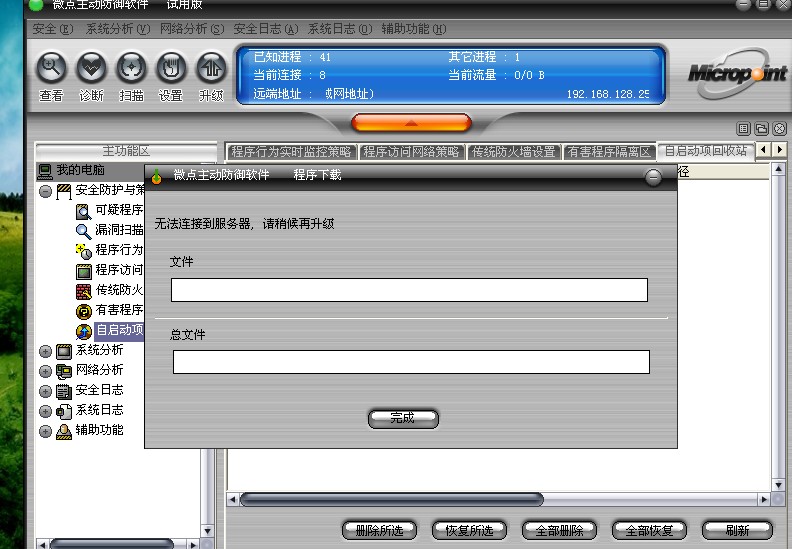Image resolution: width=792 pixels, height=549 pixels.
Task: Click 我的电脑 computer icon in tree
Action: 44,171
